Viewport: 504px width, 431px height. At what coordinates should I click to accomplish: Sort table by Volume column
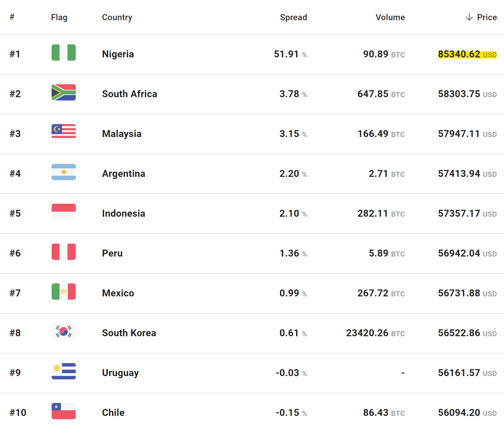point(390,17)
